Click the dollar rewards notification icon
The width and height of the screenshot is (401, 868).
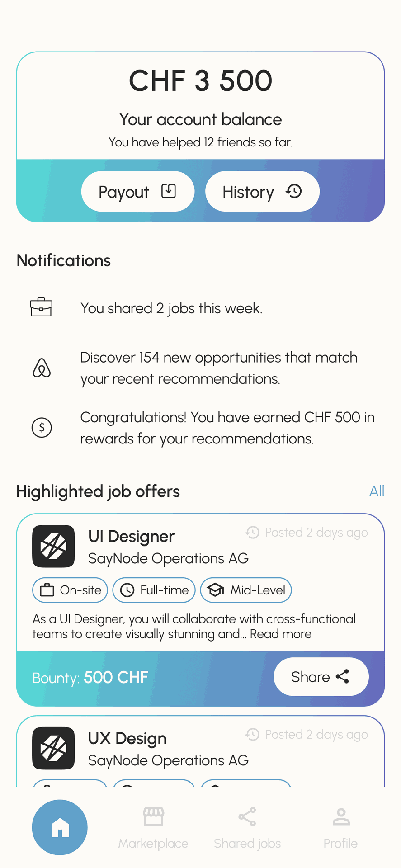click(42, 427)
